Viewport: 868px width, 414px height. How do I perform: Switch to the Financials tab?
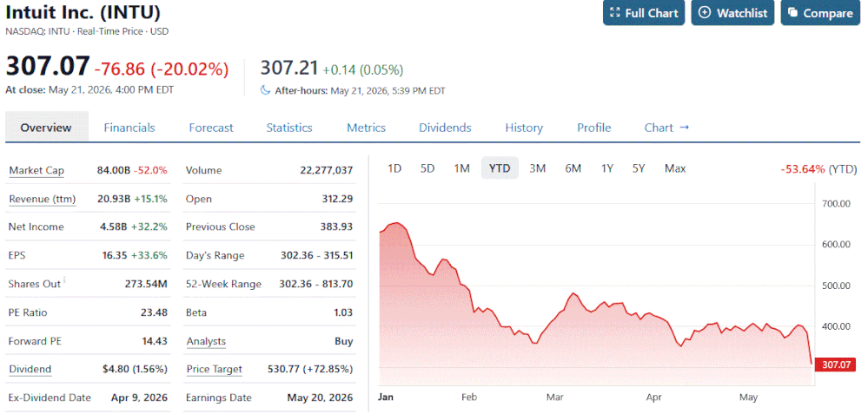coord(129,128)
